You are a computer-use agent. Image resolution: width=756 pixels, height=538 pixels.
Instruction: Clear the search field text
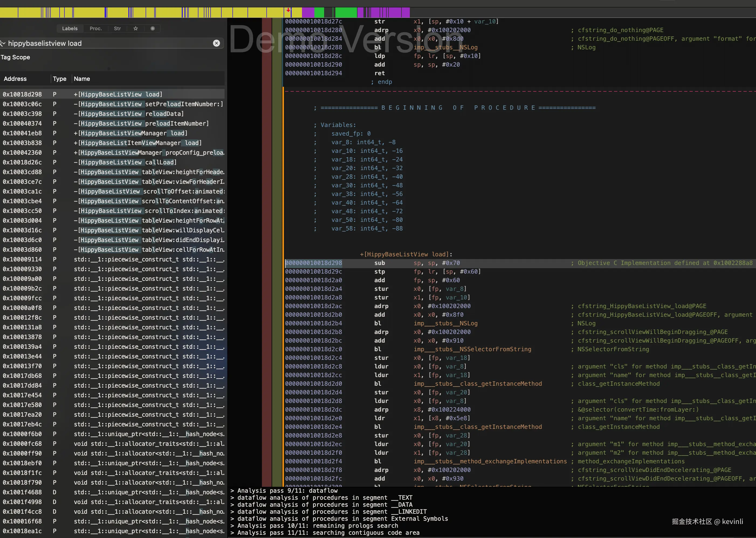click(x=216, y=43)
